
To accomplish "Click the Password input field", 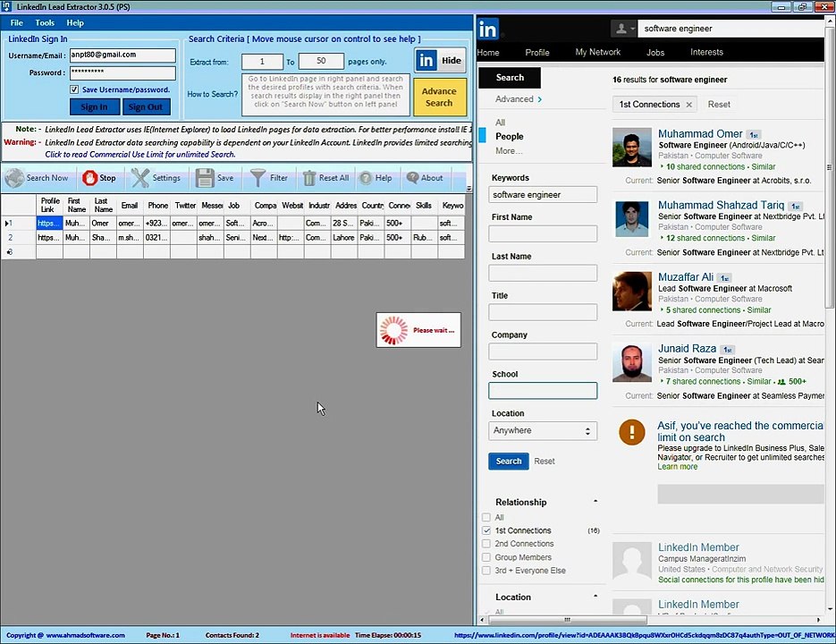I will click(122, 72).
